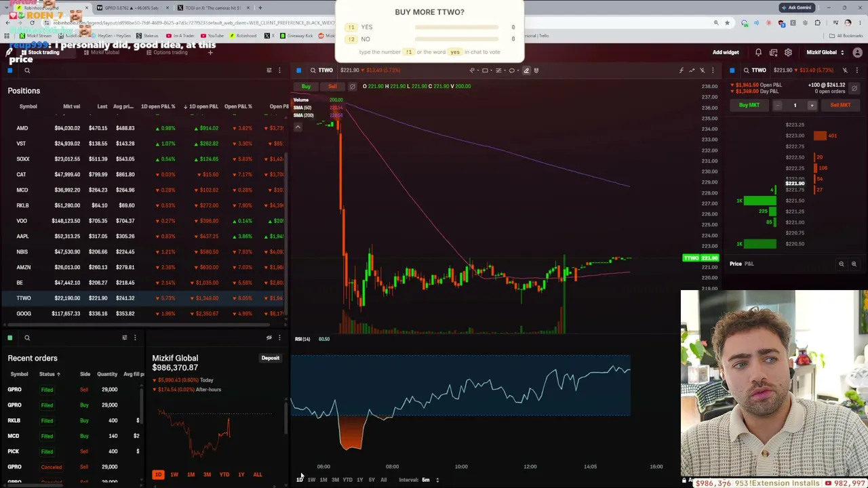Click the Ask Gemini browser button
This screenshot has width=868, height=488.
point(797,7)
